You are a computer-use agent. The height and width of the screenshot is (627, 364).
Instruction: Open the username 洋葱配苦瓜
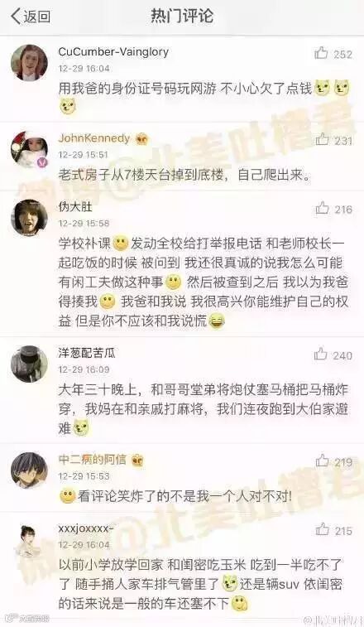[87, 353]
